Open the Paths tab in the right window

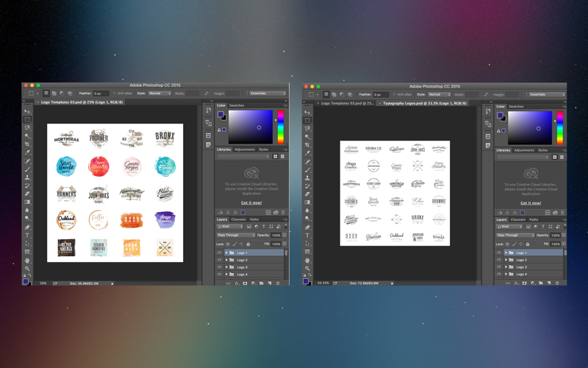tap(534, 219)
